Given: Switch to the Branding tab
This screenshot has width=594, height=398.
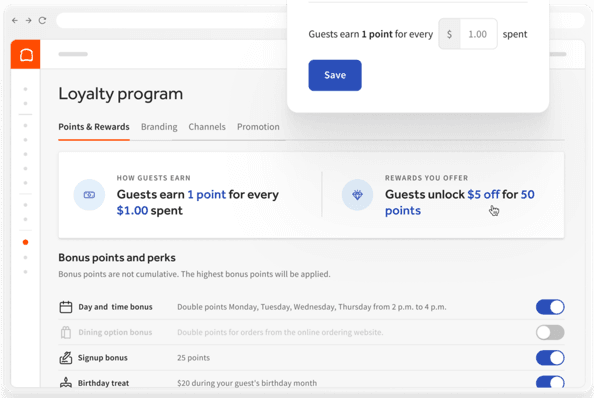Looking at the screenshot, I should coord(159,127).
